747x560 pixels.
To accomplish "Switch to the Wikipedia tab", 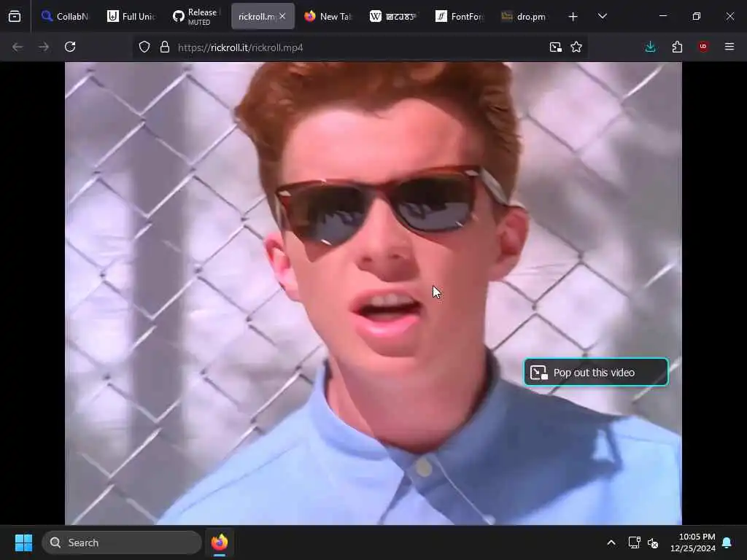I will [x=393, y=17].
